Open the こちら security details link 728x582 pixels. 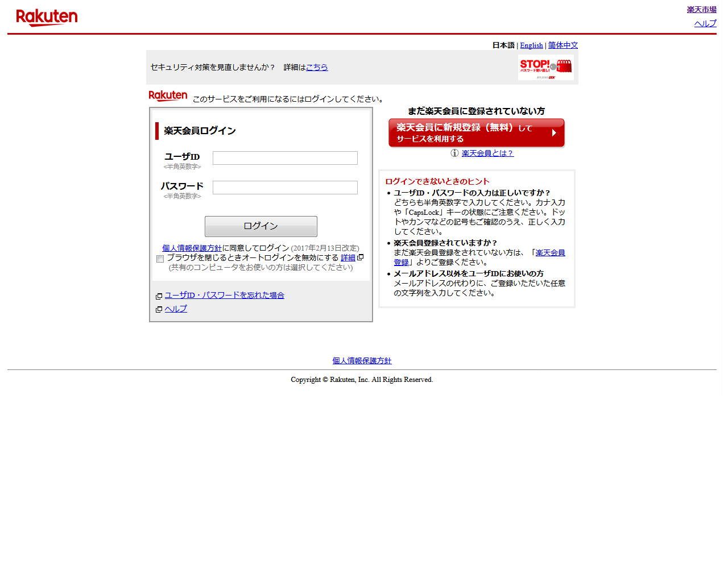click(317, 67)
